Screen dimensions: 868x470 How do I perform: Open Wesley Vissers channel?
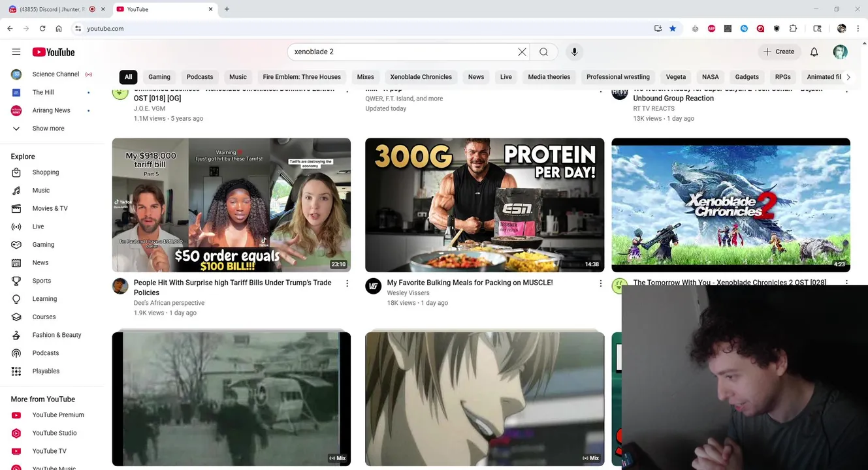pyautogui.click(x=408, y=293)
